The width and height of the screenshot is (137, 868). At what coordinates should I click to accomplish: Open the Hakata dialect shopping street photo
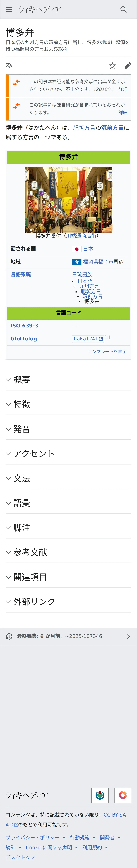point(68,199)
